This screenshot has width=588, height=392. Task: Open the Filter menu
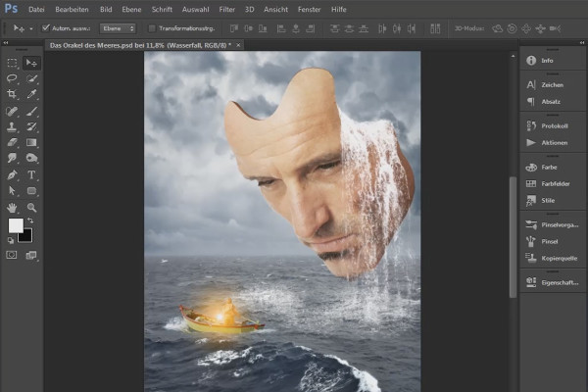(227, 10)
